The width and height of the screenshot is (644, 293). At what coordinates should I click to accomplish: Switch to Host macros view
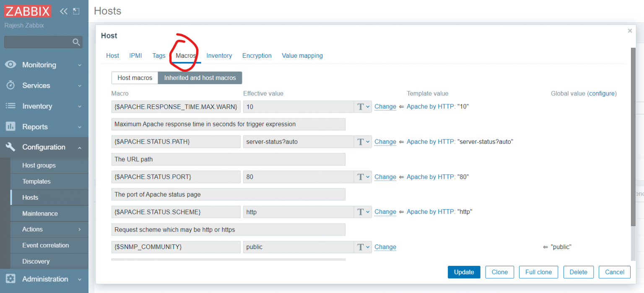point(135,78)
